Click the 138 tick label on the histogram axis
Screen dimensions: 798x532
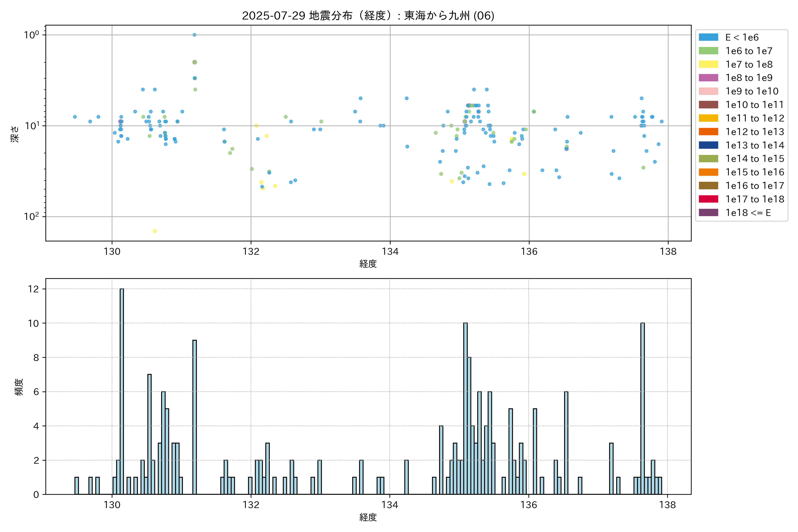[x=667, y=505]
